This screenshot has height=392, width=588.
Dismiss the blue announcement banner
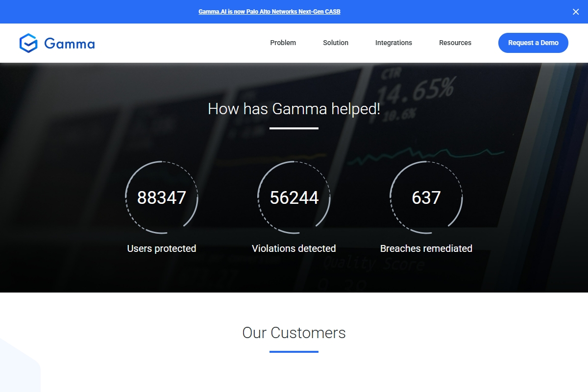point(576,12)
